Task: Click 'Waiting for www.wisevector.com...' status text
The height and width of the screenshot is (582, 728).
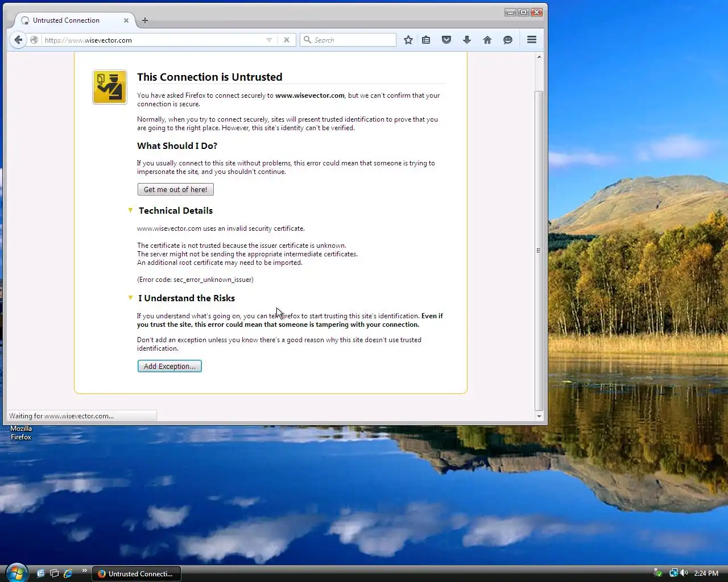Action: coord(61,416)
